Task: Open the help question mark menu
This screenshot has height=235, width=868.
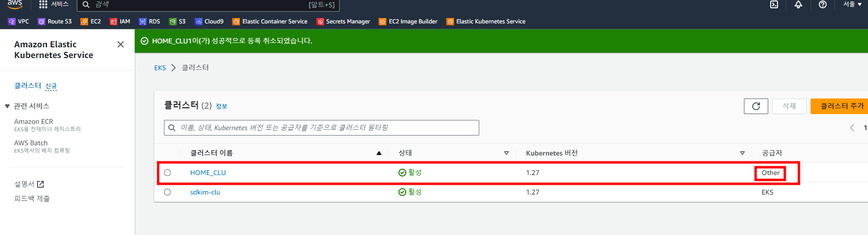Action: pyautogui.click(x=823, y=4)
